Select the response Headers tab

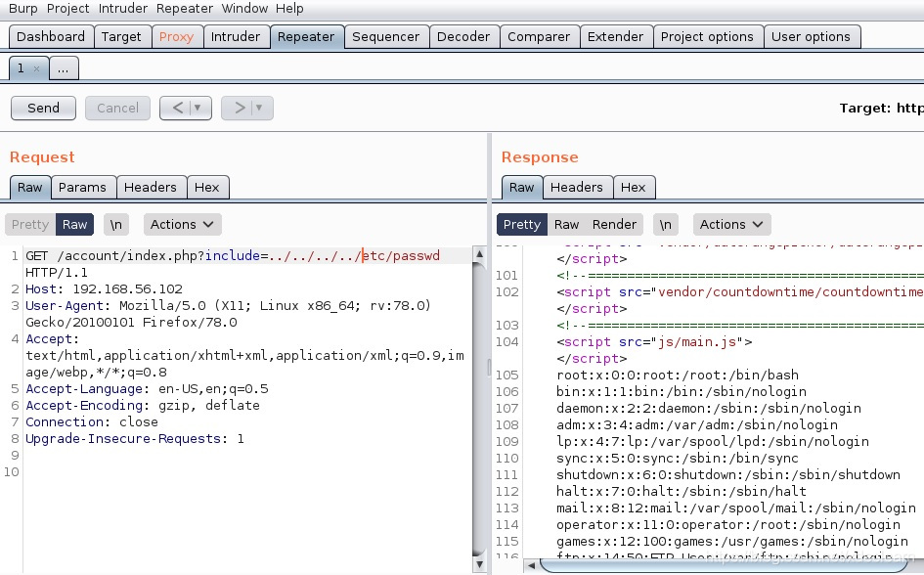click(577, 188)
